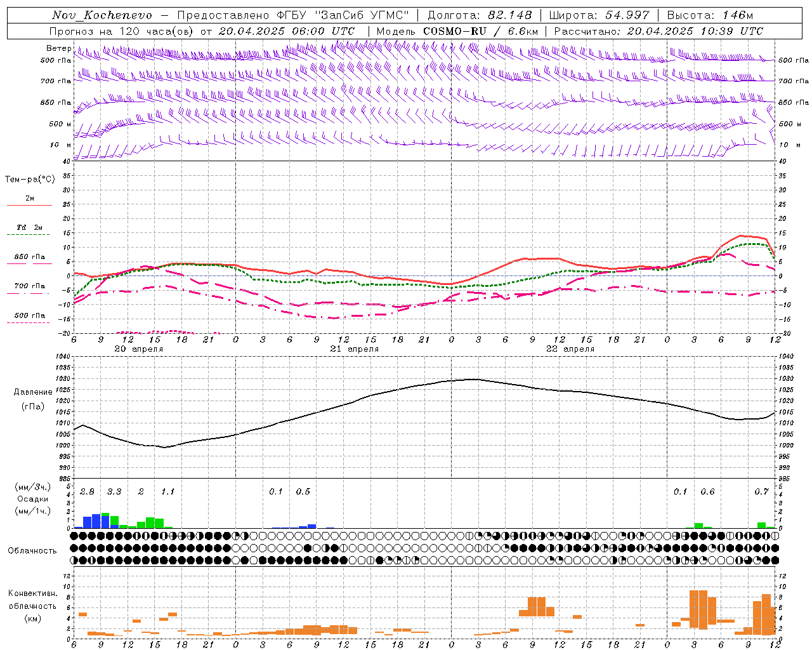
Task: Click the station name "Nov_Kochenevo"
Action: point(102,16)
